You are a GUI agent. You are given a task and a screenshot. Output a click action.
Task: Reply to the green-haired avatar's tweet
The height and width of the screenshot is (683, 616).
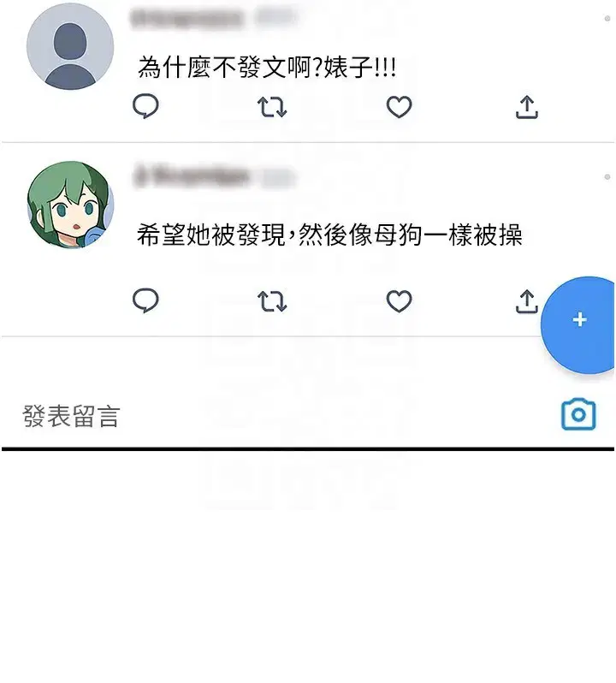click(x=145, y=300)
